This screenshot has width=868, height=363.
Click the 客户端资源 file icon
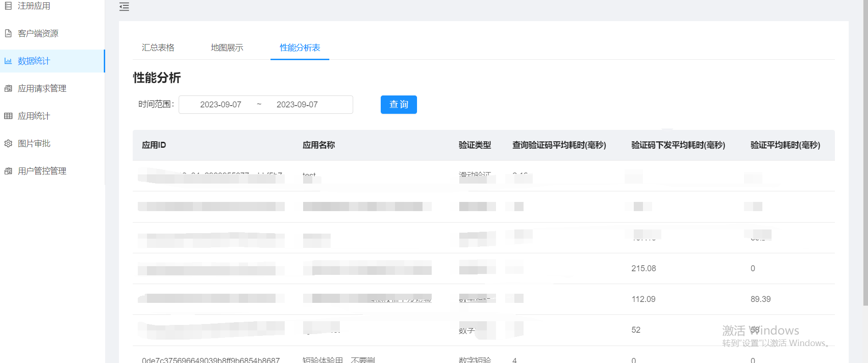tap(8, 34)
